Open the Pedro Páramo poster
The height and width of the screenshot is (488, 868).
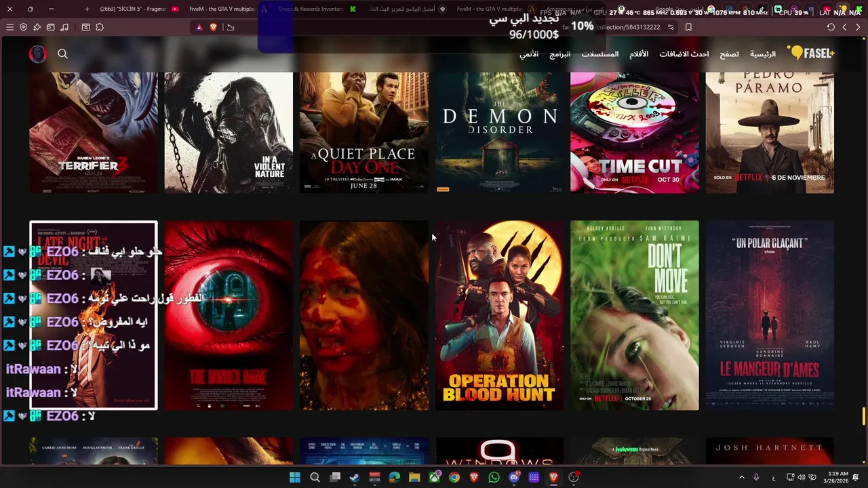coord(770,133)
